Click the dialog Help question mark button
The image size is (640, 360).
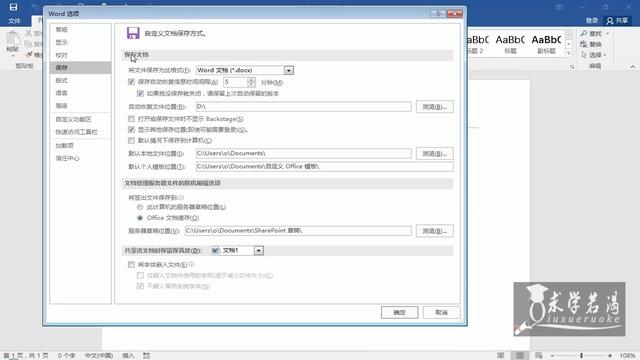point(438,13)
